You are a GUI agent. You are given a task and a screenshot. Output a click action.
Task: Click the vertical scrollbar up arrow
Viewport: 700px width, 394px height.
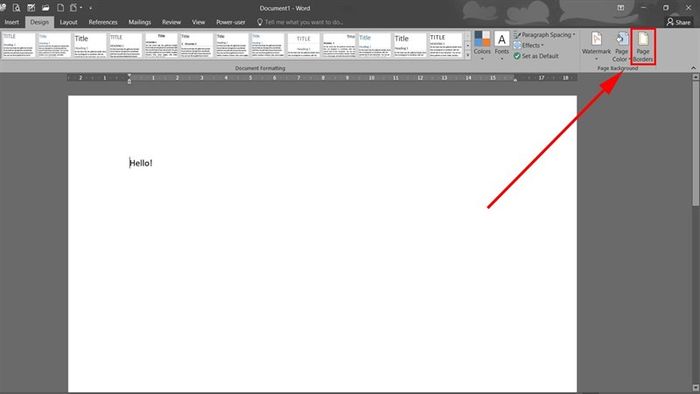(696, 77)
